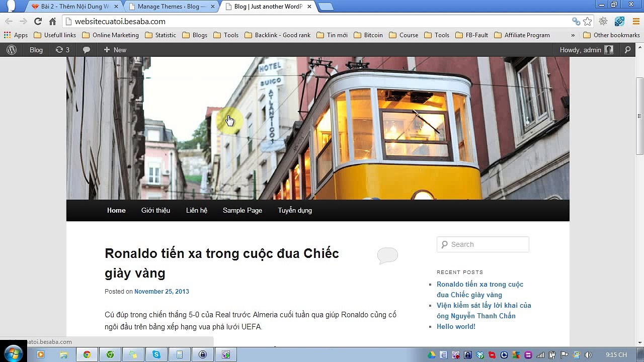Open the Online Marketing bookmark folder
The image size is (644, 362).
tap(110, 35)
